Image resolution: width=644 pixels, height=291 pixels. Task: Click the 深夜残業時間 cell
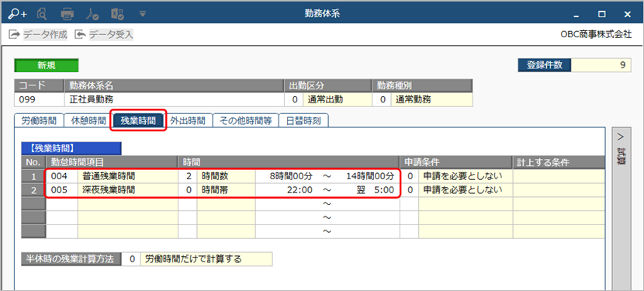click(x=128, y=190)
